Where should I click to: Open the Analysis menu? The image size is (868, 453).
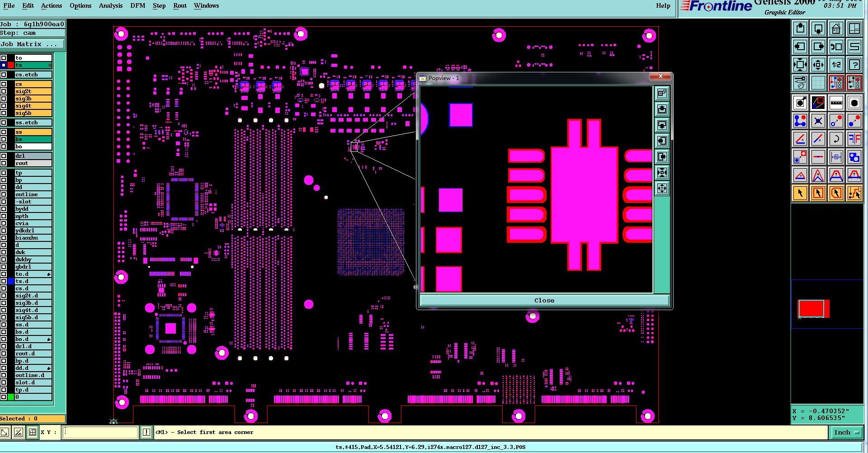point(111,5)
